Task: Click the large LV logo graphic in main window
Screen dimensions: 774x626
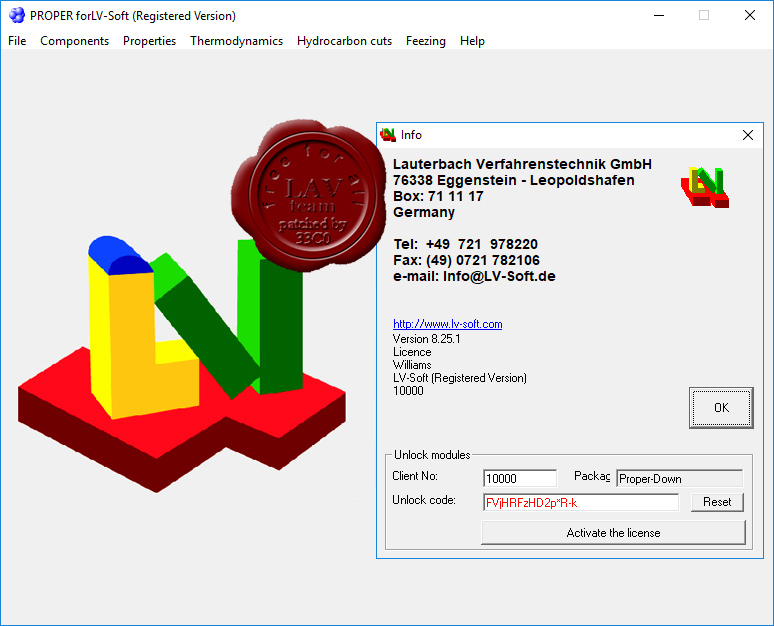Action: 182,365
